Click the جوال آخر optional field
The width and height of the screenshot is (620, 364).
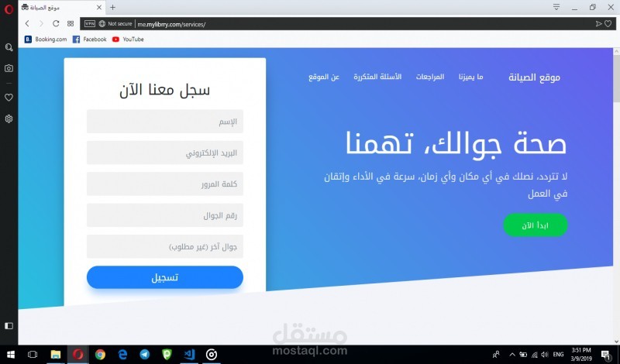pyautogui.click(x=165, y=246)
